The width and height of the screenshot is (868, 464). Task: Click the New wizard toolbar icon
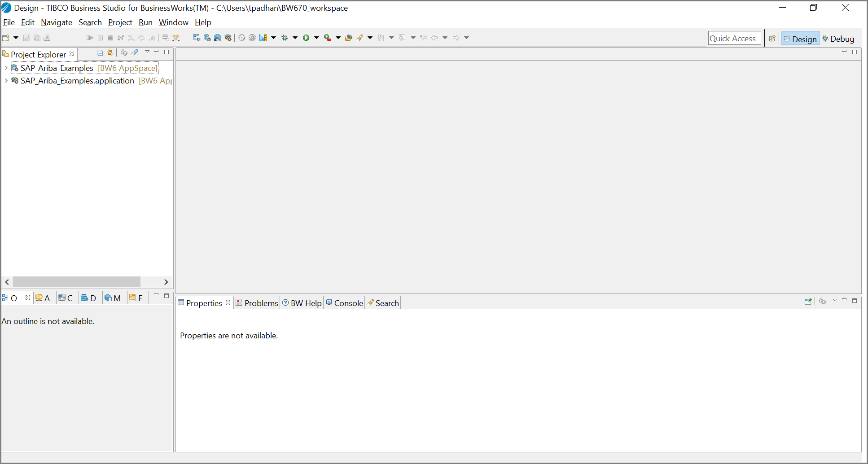pos(6,38)
